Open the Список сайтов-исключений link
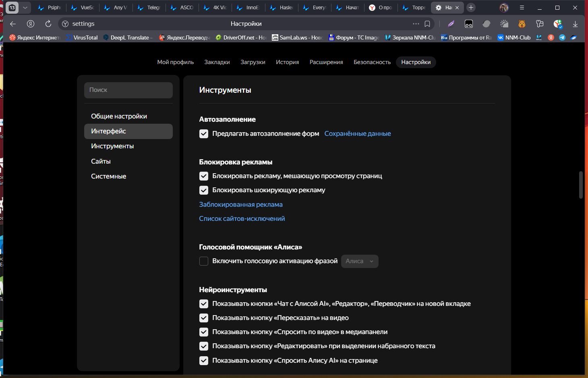The width and height of the screenshot is (588, 378). pos(242,218)
